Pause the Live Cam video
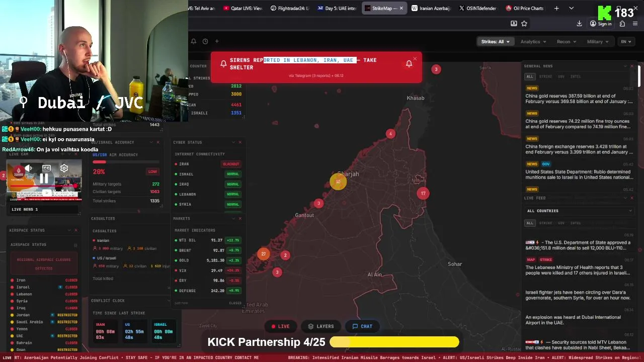The width and height of the screenshot is (644, 362). [44, 178]
